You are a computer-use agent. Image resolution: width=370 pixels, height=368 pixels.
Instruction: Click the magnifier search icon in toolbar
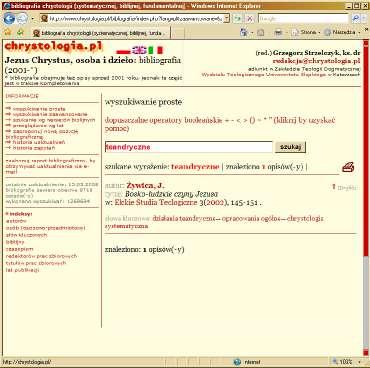356,18
